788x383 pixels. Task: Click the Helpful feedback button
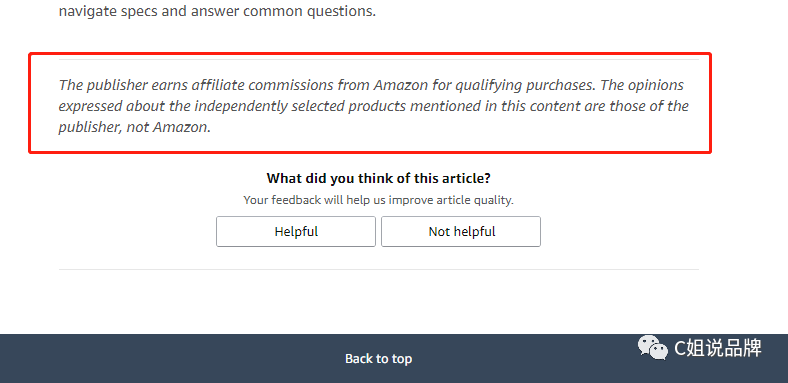point(296,231)
